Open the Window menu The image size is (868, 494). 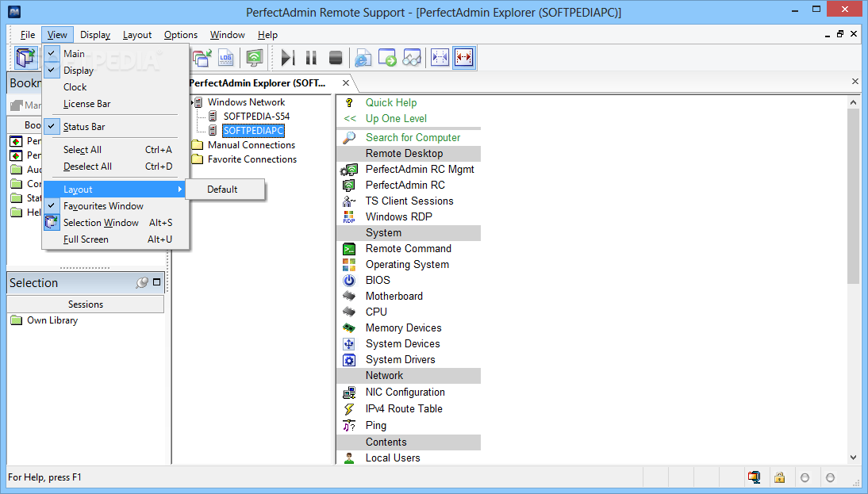click(x=227, y=35)
